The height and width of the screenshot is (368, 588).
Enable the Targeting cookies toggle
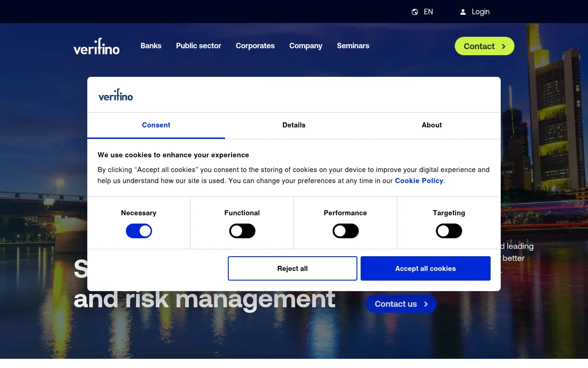pos(449,231)
